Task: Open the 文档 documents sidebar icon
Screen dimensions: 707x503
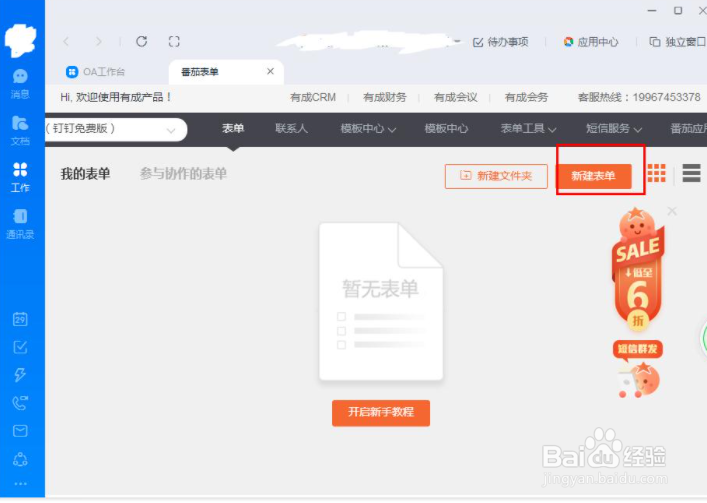Action: [x=20, y=130]
